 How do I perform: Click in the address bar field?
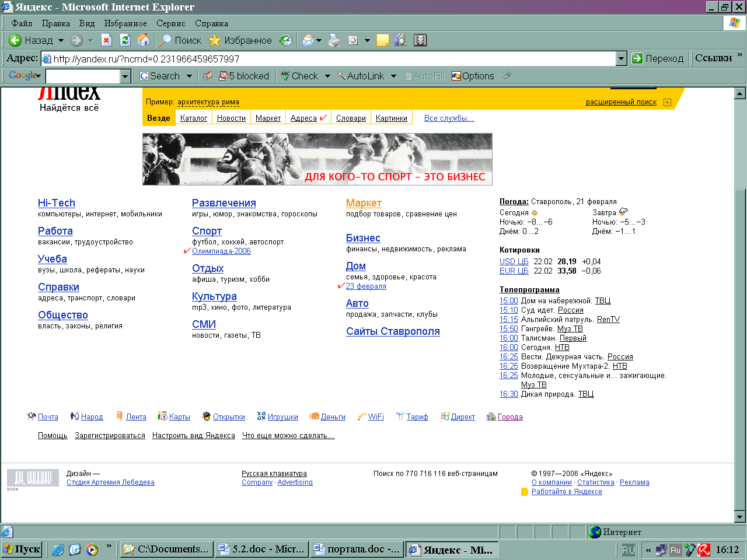[329, 58]
